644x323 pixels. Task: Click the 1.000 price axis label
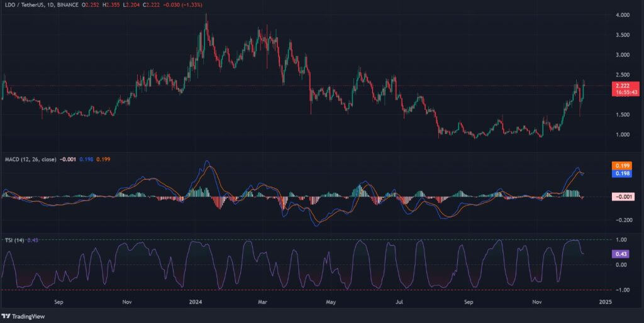tap(623, 134)
